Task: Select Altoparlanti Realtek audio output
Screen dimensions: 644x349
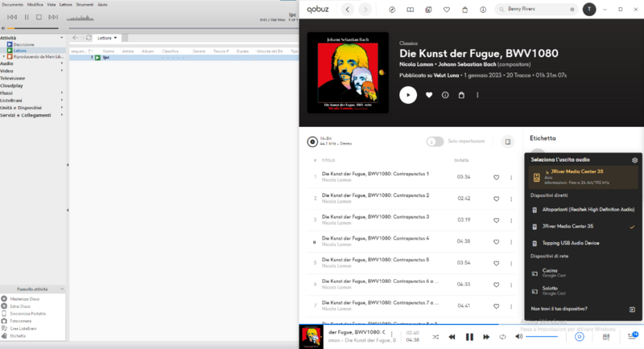Action: click(583, 210)
